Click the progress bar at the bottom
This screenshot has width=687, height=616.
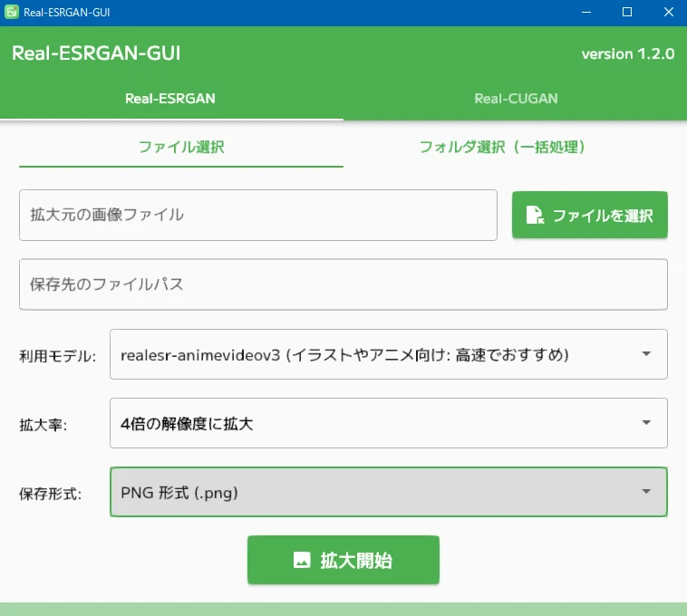coord(343,609)
